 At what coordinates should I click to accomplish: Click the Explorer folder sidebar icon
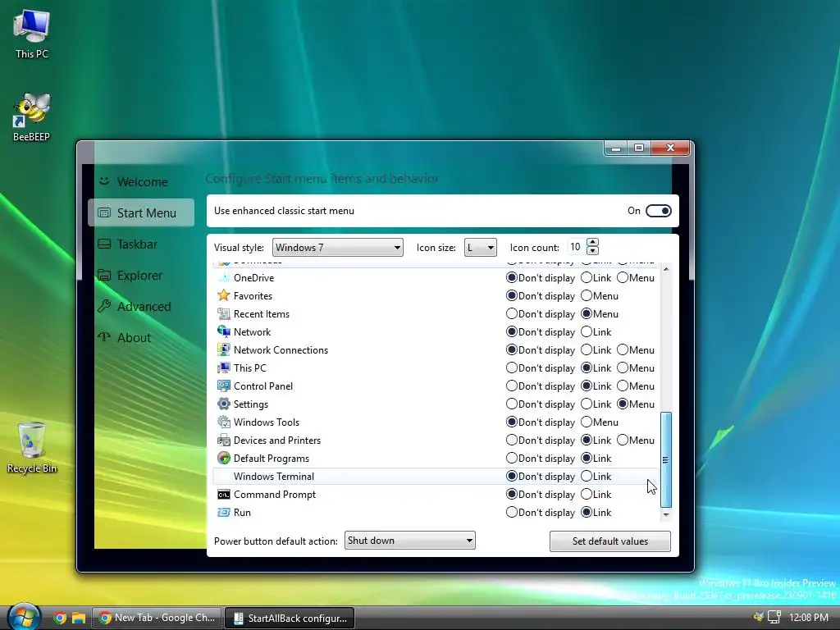(104, 275)
